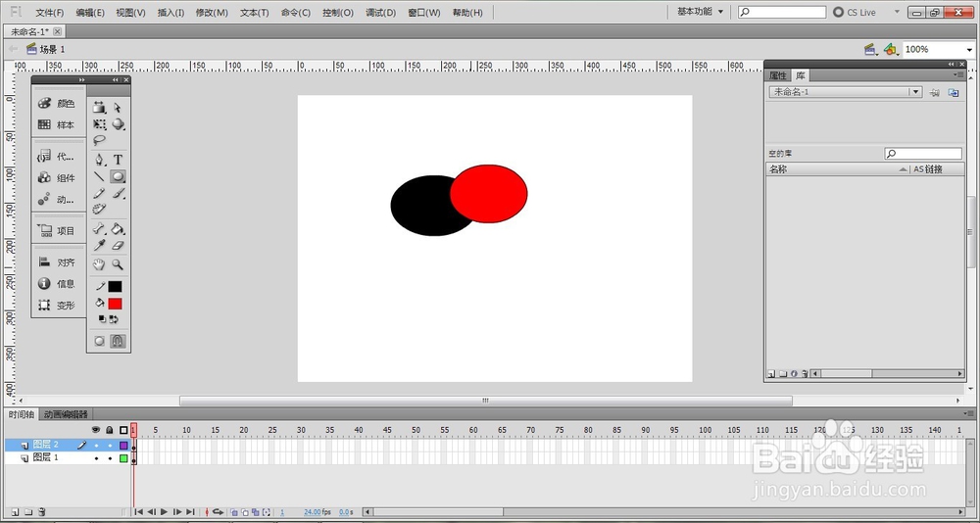This screenshot has width=980, height=523.
Task: Toggle visibility dot of 图层 2
Action: click(96, 446)
